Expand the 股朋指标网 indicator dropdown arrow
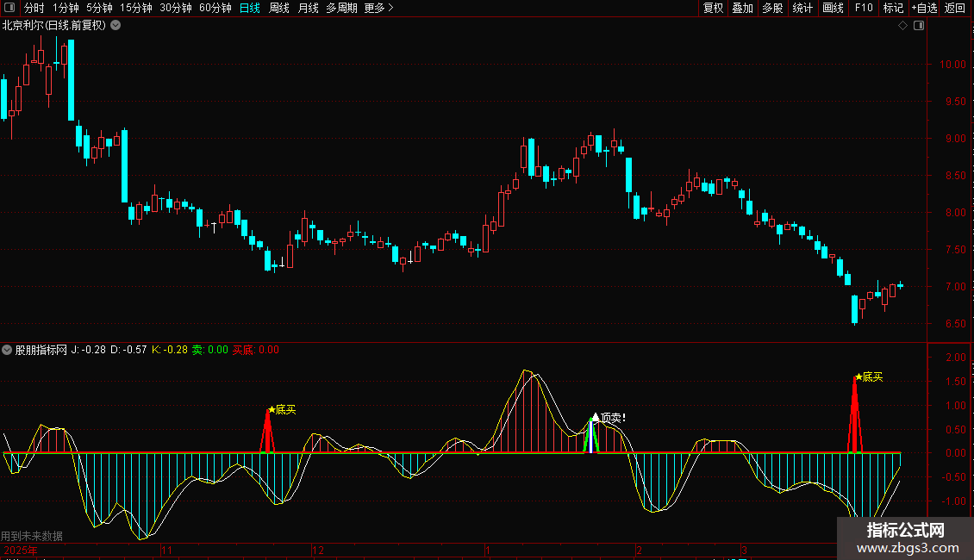The width and height of the screenshot is (974, 560). [8, 350]
